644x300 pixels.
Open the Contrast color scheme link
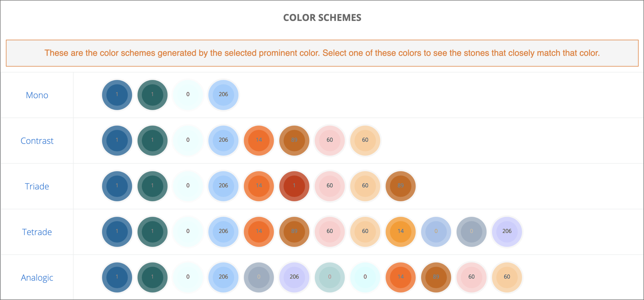[x=37, y=141]
